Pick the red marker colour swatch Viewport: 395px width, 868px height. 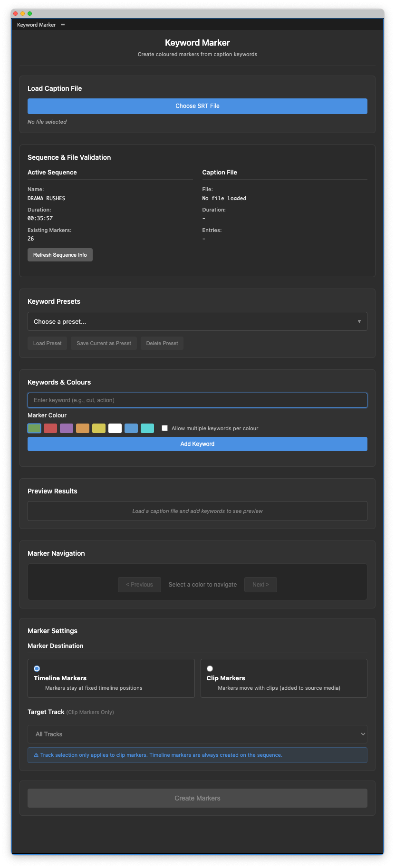[x=50, y=428]
